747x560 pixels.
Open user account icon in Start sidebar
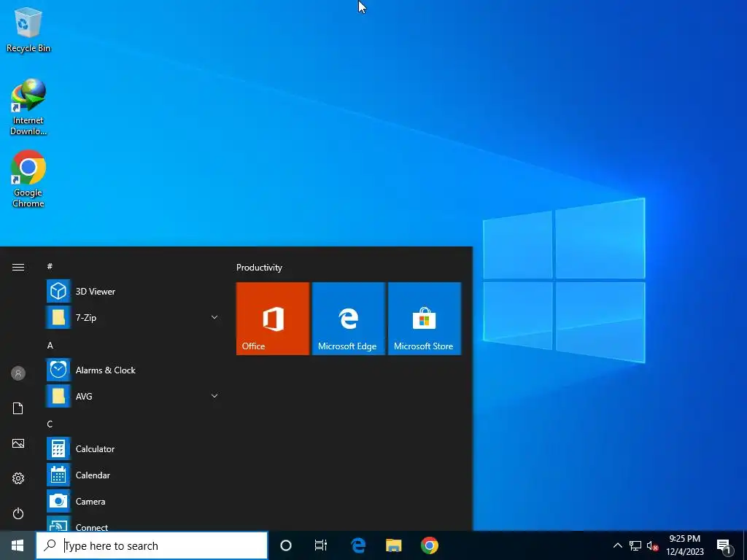pyautogui.click(x=18, y=373)
